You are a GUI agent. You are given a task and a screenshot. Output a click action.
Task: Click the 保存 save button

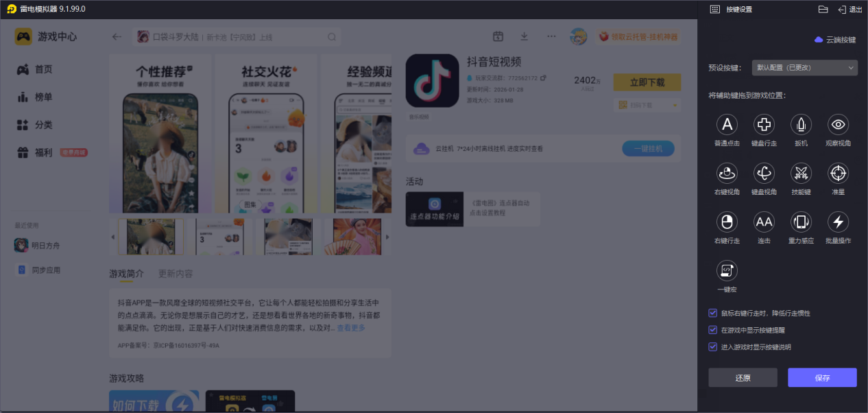[x=822, y=378]
